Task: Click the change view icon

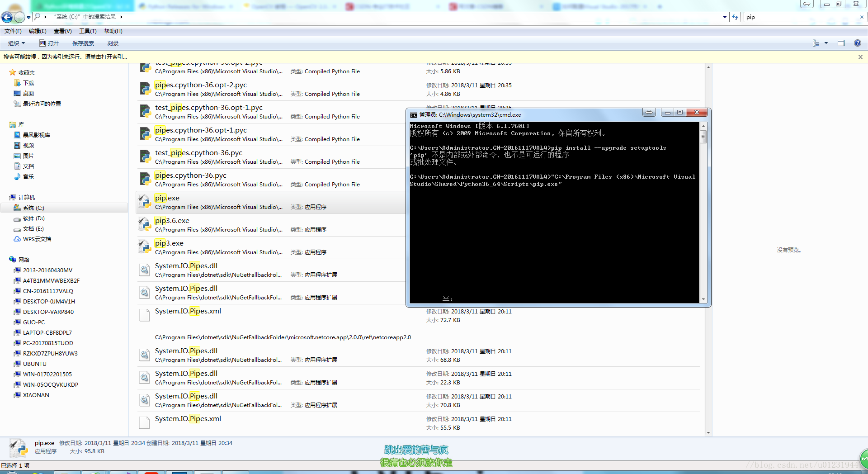Action: [816, 43]
